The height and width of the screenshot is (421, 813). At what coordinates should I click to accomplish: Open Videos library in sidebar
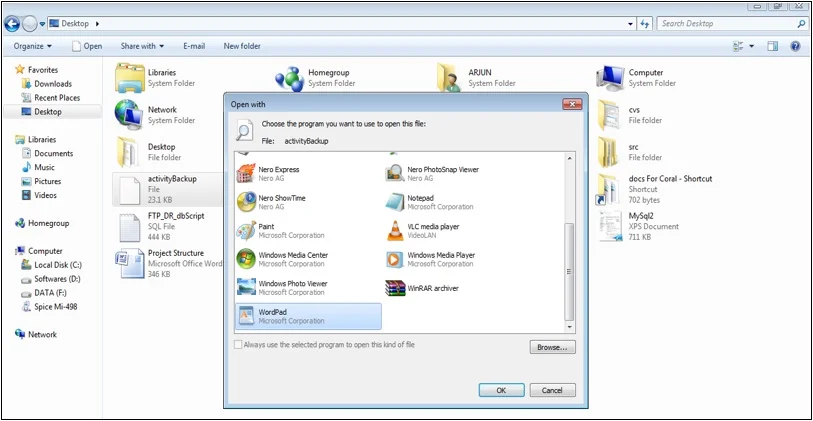point(39,195)
